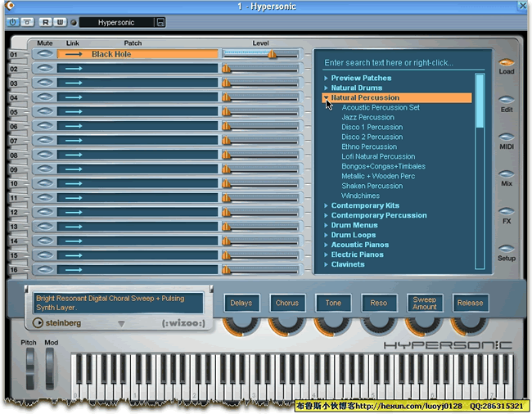Mute channel 10
Viewport: 532px width, 414px height.
[44, 183]
